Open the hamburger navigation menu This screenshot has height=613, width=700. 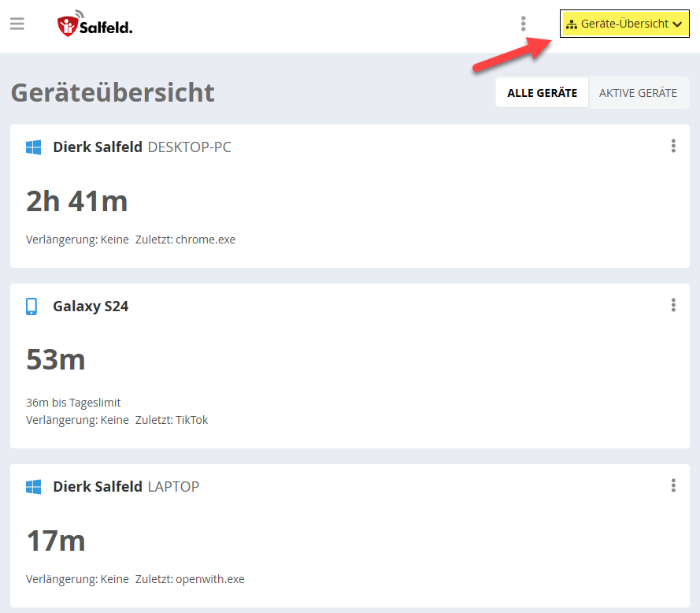coord(17,24)
